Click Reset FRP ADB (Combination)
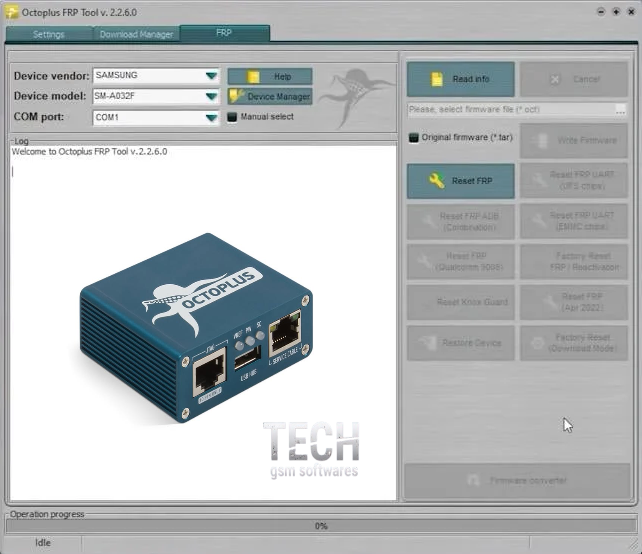The height and width of the screenshot is (554, 642). coord(461,222)
